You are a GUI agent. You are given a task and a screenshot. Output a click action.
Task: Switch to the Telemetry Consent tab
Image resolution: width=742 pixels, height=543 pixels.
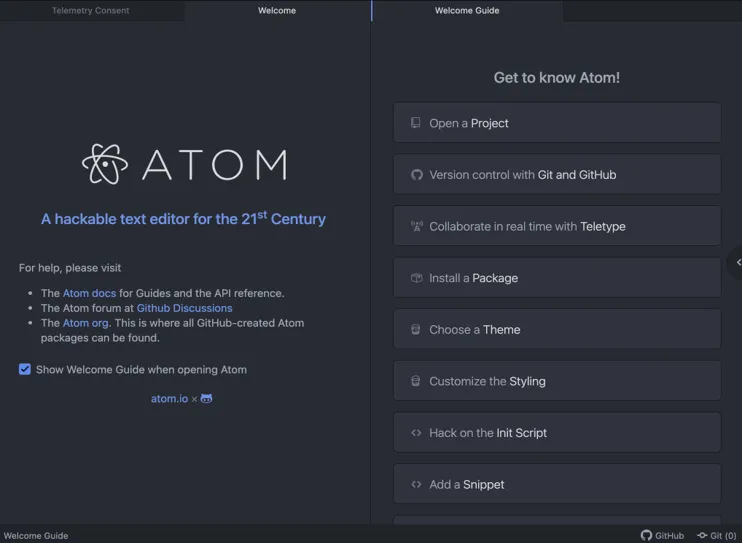coord(90,10)
